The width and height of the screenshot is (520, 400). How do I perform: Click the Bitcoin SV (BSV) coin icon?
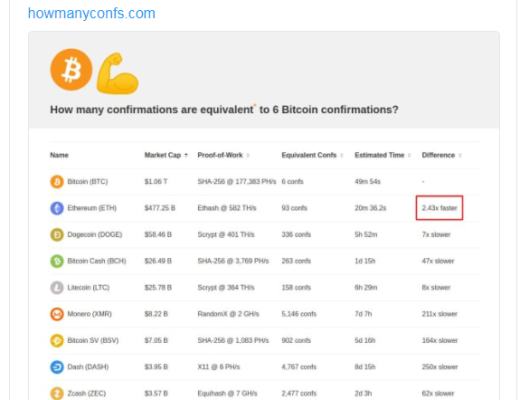pyautogui.click(x=57, y=340)
